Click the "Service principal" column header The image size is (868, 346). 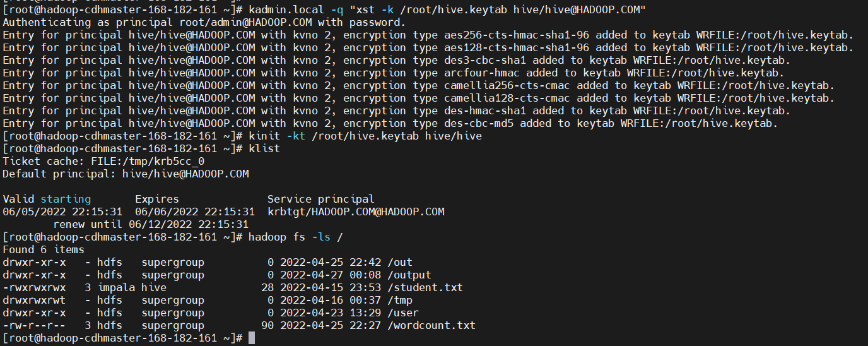pos(320,199)
